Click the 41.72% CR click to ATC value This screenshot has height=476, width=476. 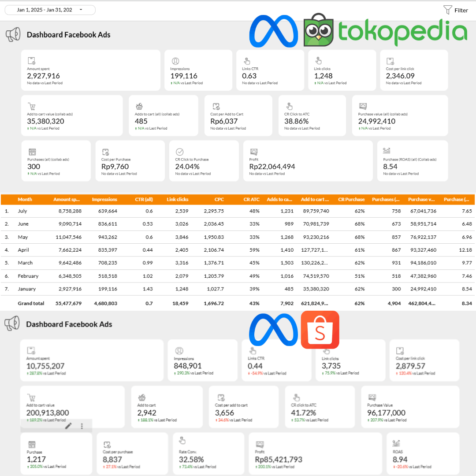304,413
